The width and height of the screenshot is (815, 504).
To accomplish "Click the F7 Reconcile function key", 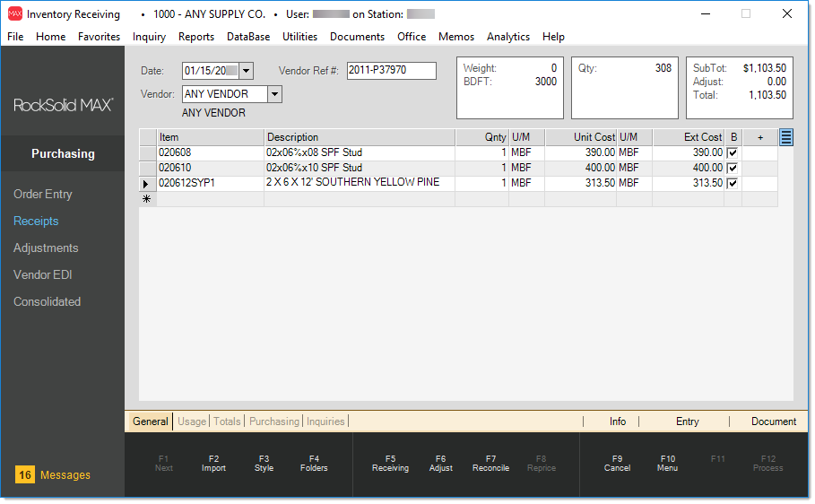I will coord(490,464).
